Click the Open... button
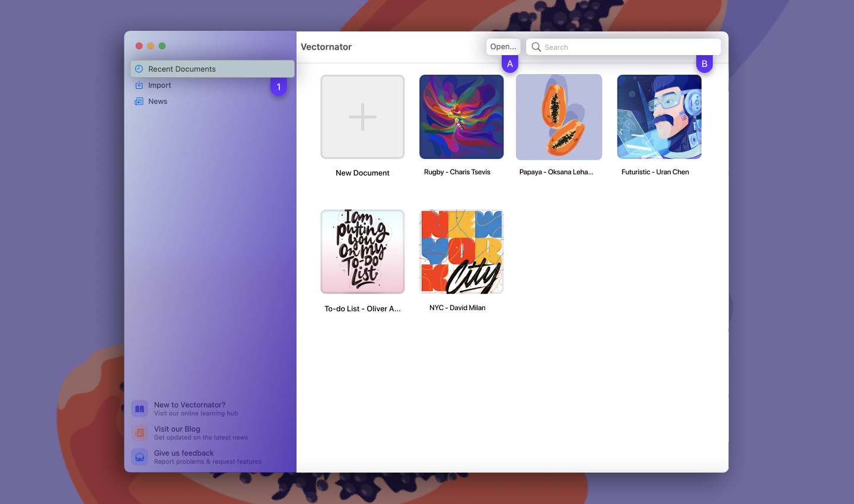 pyautogui.click(x=504, y=47)
